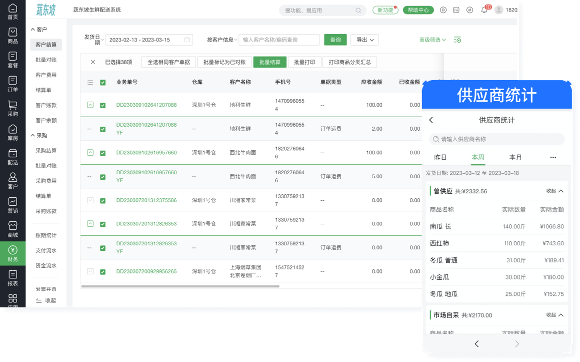Click the 新功能 pill button
580x362 pixels.
coord(385,10)
